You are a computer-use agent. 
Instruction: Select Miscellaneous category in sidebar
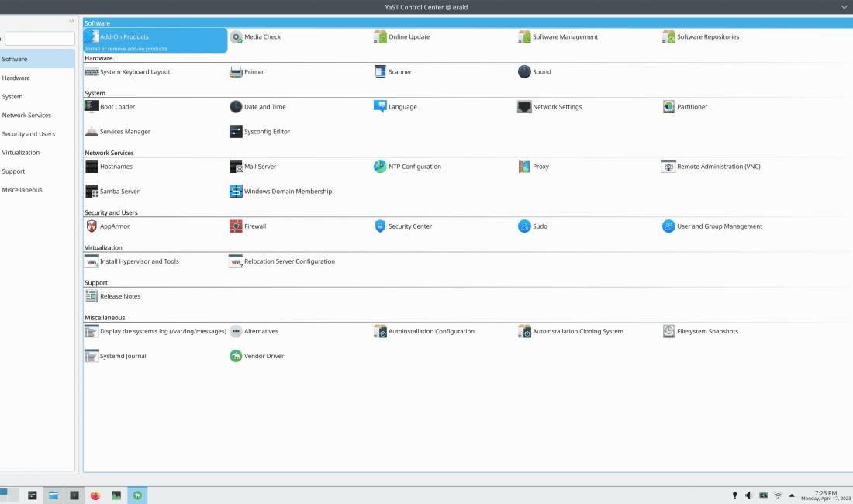click(x=37, y=190)
